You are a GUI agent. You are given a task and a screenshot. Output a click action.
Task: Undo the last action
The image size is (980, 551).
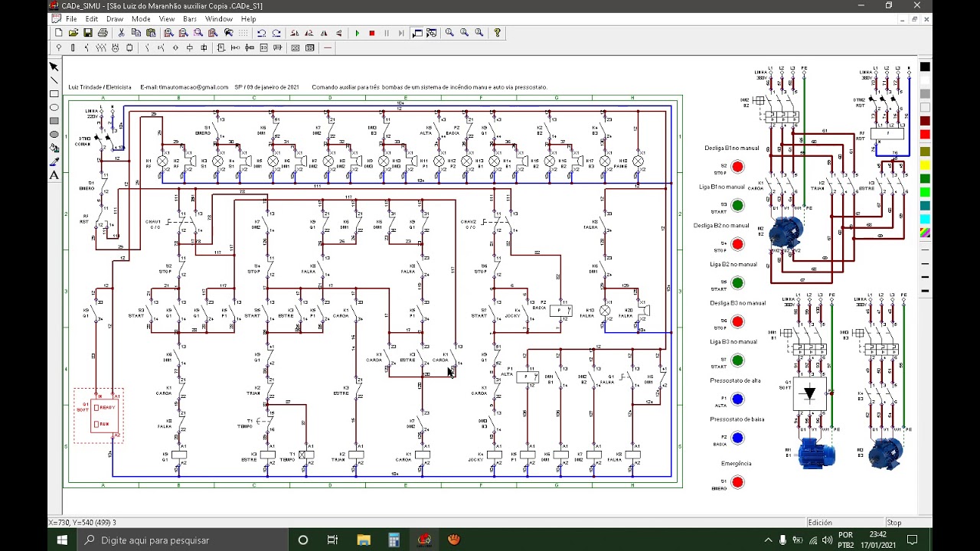point(262,33)
